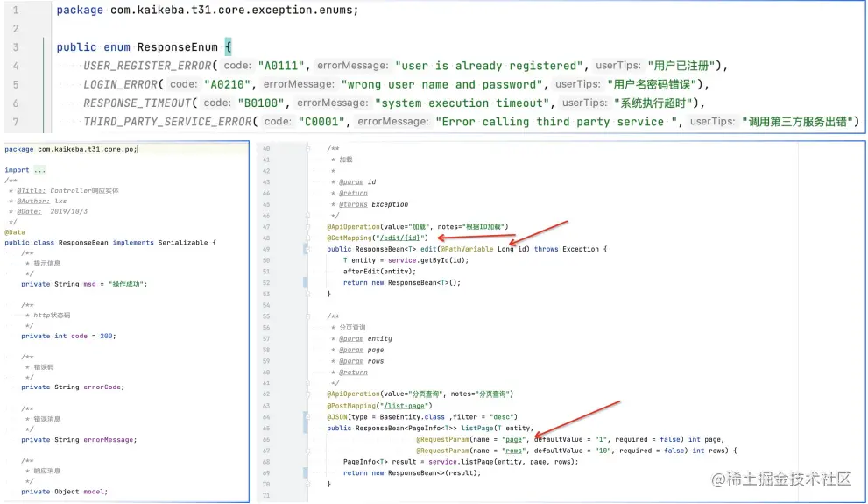Select the USER_REGISTER_ERROR enum constant
This screenshot has width=868, height=504.
click(x=147, y=66)
